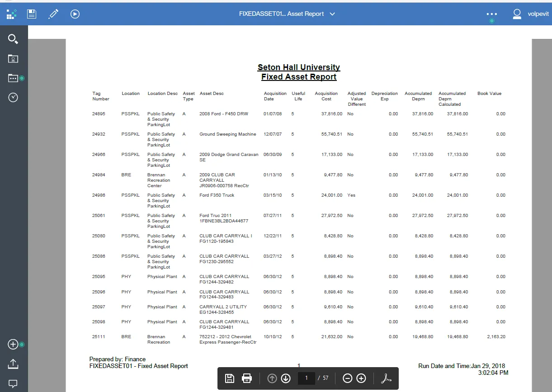
Task: Click tag number 25080
Action: click(99, 236)
